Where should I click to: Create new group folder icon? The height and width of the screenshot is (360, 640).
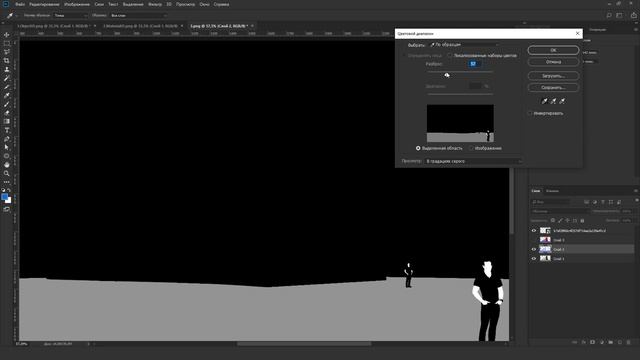click(x=611, y=342)
